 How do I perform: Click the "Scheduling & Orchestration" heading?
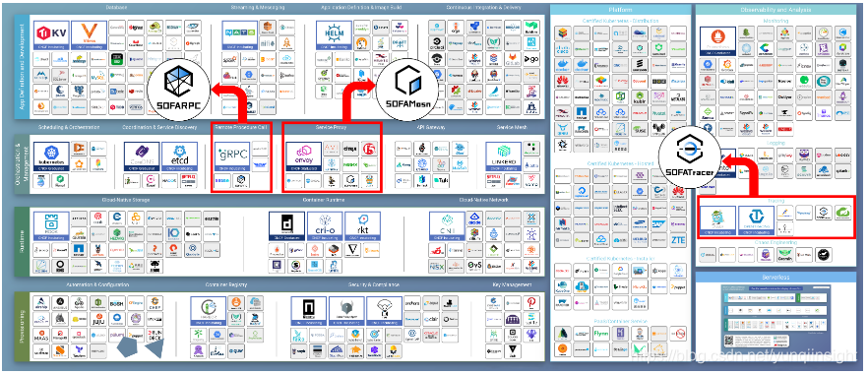click(x=69, y=127)
